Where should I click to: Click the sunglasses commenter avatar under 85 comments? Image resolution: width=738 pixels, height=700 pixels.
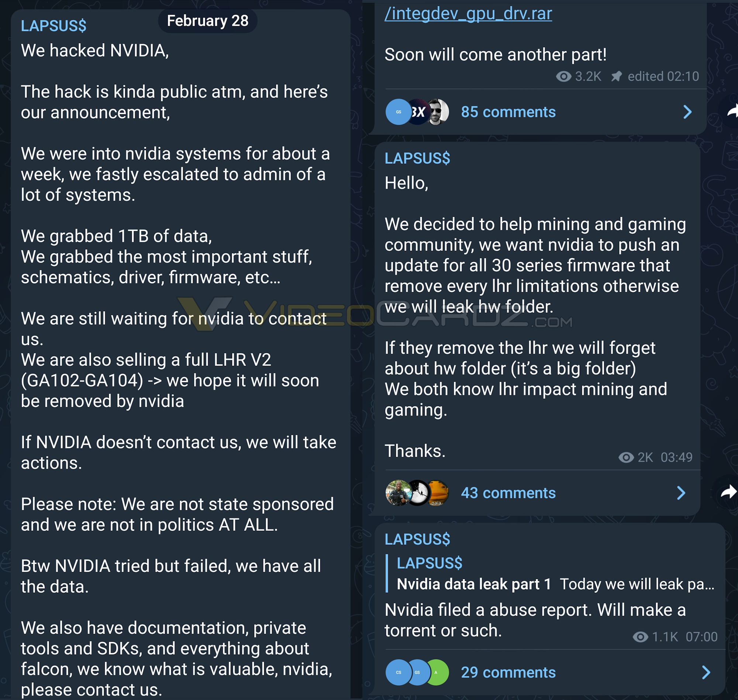(439, 112)
